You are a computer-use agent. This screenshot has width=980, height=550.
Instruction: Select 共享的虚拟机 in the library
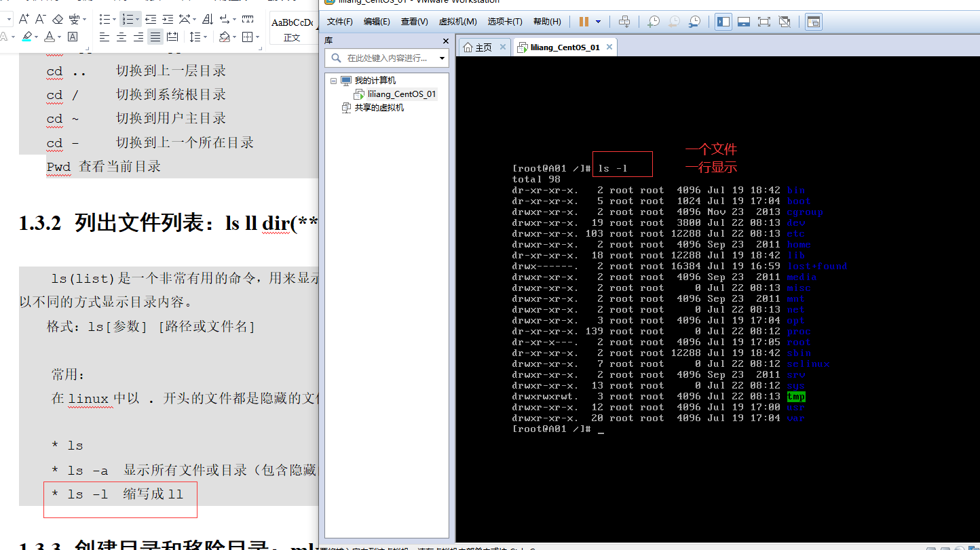tap(379, 108)
